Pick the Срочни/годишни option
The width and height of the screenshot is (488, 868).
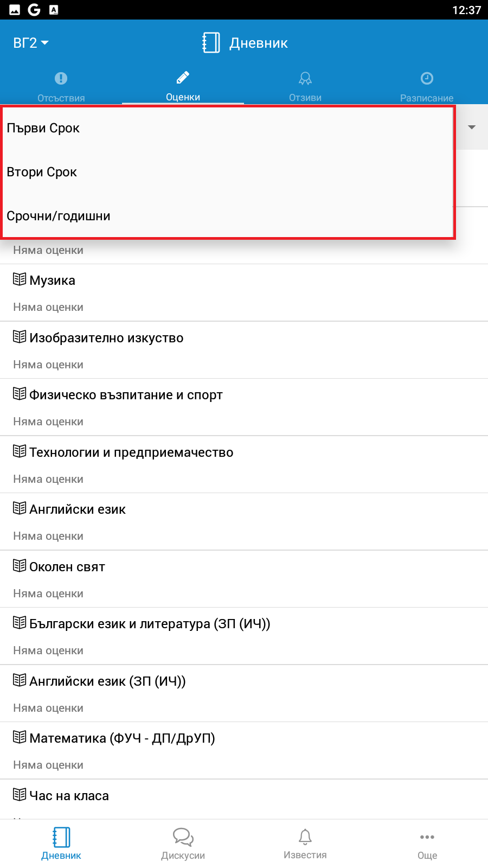pyautogui.click(x=59, y=216)
